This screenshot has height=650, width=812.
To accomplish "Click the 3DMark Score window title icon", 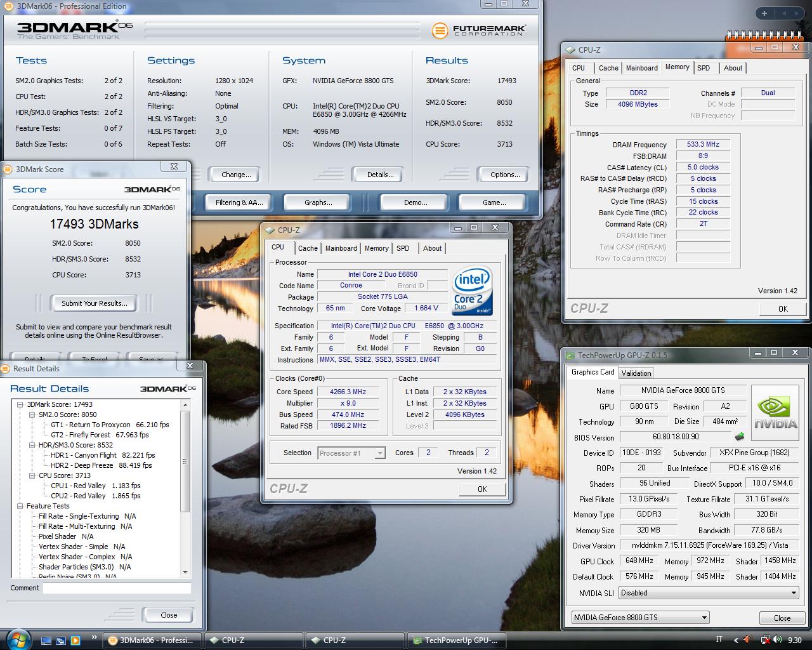I will [8, 169].
